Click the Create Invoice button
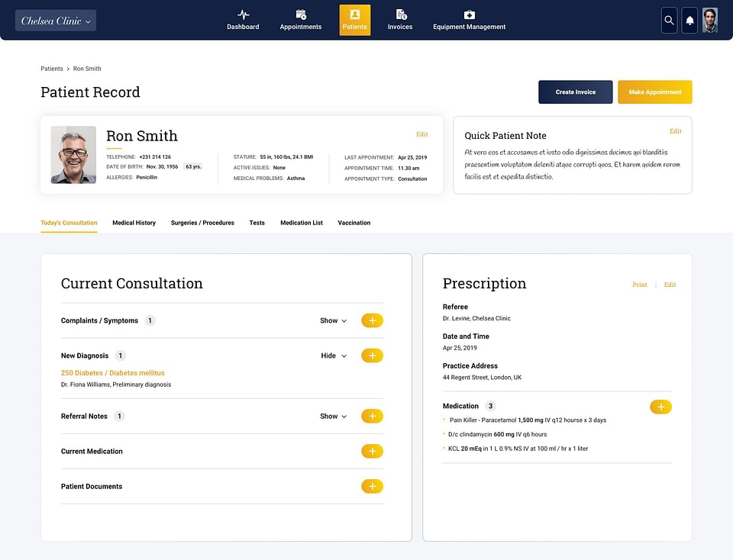 click(x=576, y=92)
